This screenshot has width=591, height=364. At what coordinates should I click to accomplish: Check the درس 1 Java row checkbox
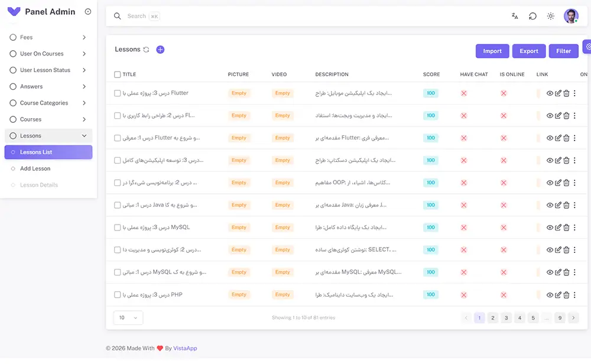click(x=117, y=205)
